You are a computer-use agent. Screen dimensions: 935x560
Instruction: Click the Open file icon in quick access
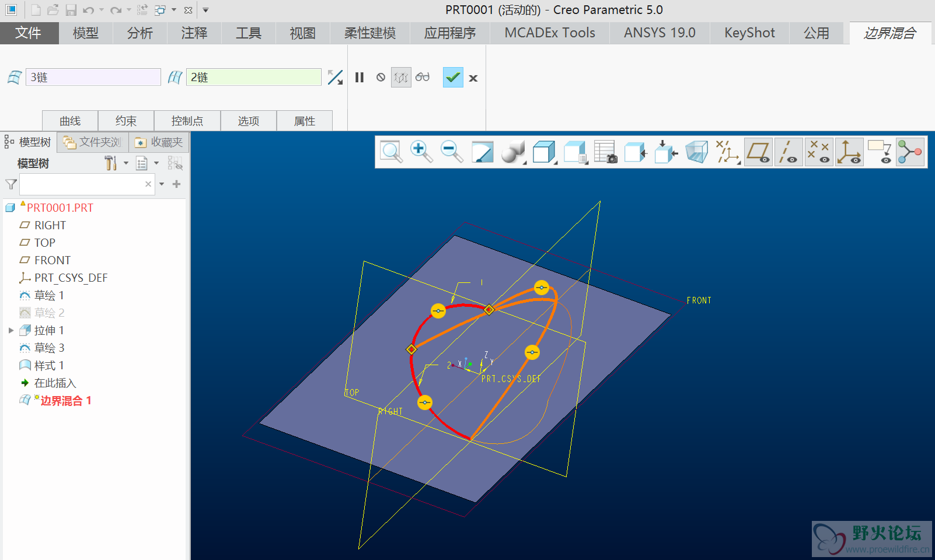pyautogui.click(x=53, y=10)
